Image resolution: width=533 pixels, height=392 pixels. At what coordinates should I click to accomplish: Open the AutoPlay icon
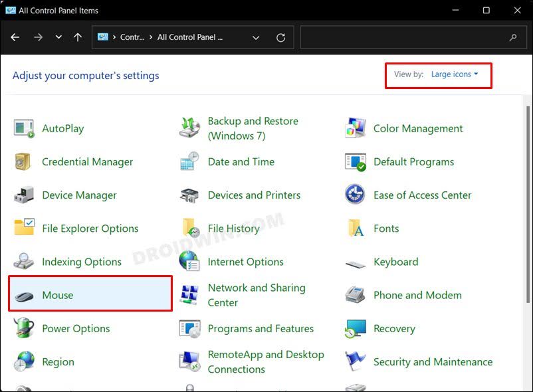[x=24, y=128]
